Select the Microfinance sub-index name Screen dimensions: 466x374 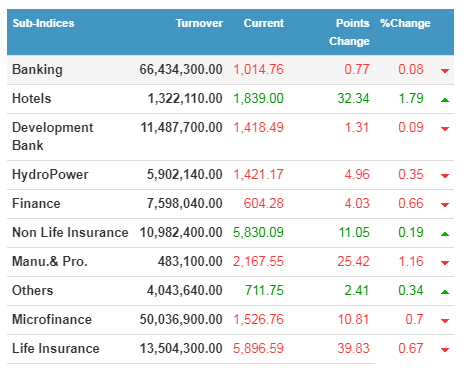[52, 319]
